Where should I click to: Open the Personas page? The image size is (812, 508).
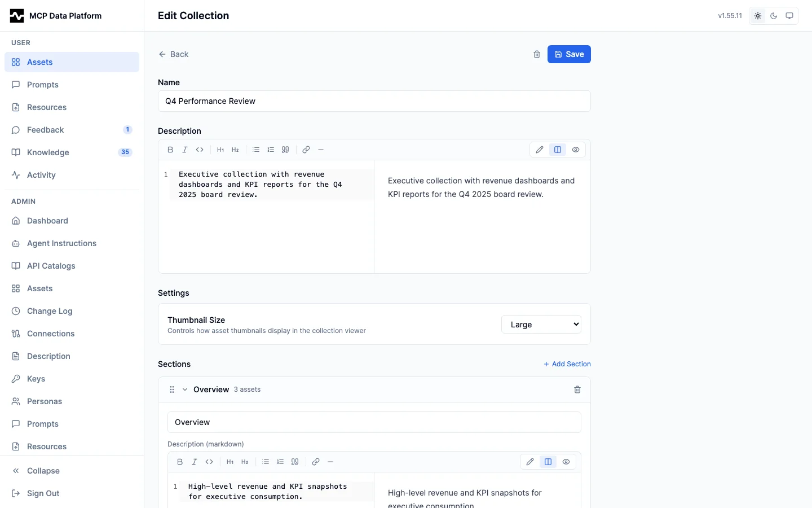[x=72, y=401]
